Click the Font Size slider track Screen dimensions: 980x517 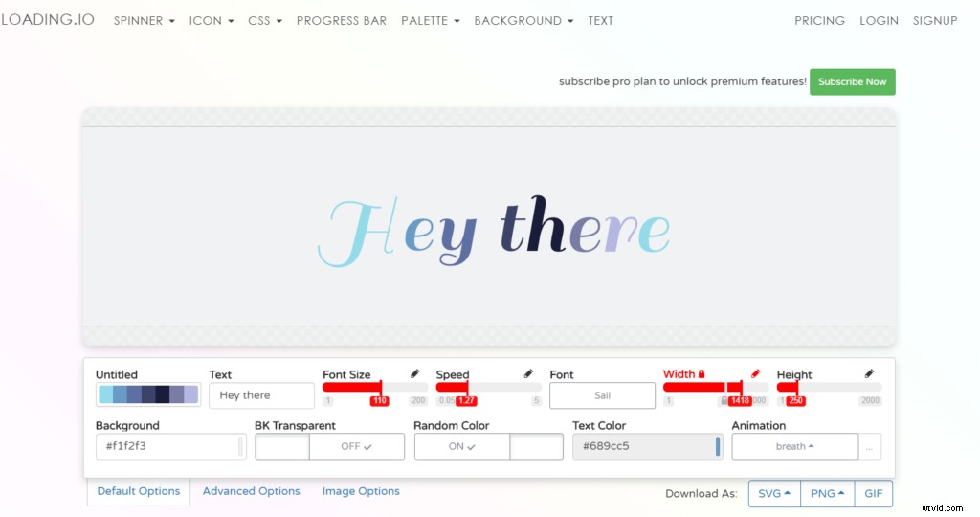coord(375,387)
